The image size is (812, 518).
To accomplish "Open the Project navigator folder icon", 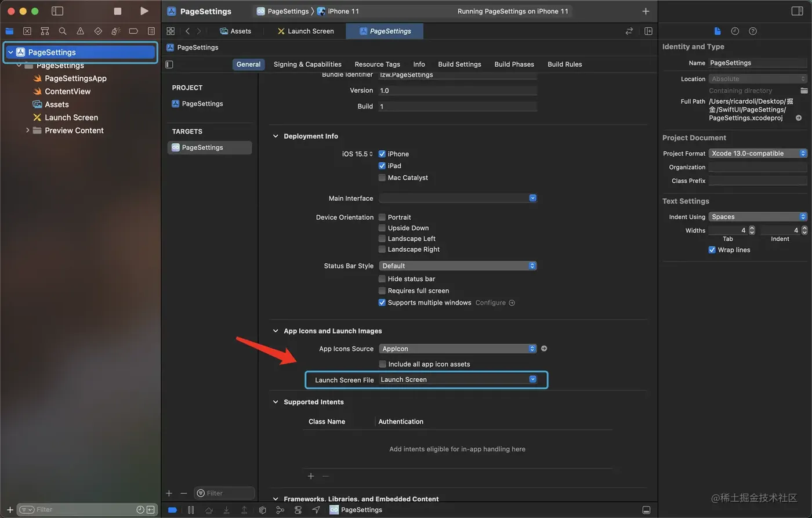I will click(x=9, y=31).
